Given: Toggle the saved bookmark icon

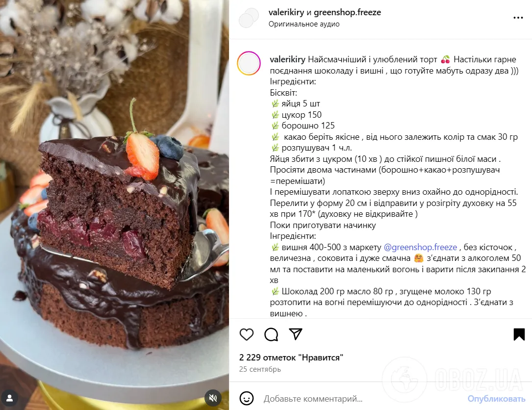Looking at the screenshot, I should pos(519,334).
